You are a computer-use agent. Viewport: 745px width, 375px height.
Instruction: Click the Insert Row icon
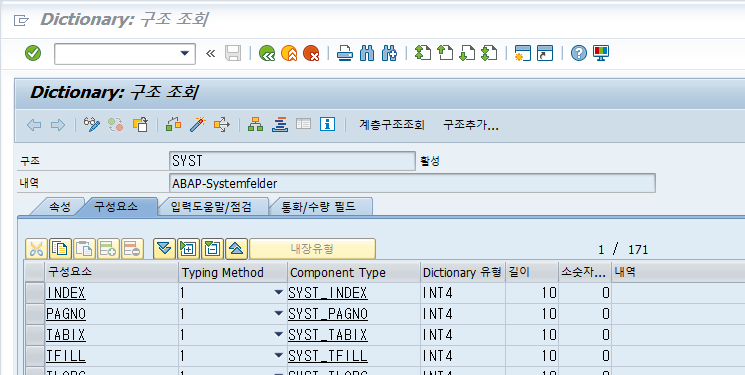tap(108, 249)
